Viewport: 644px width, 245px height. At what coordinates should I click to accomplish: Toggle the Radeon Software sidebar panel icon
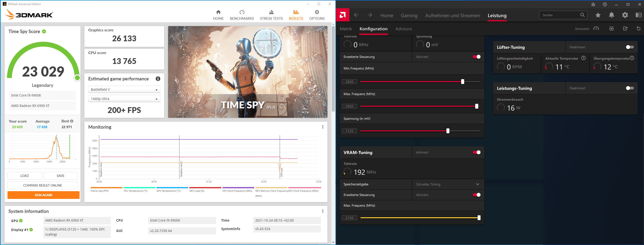(638, 15)
